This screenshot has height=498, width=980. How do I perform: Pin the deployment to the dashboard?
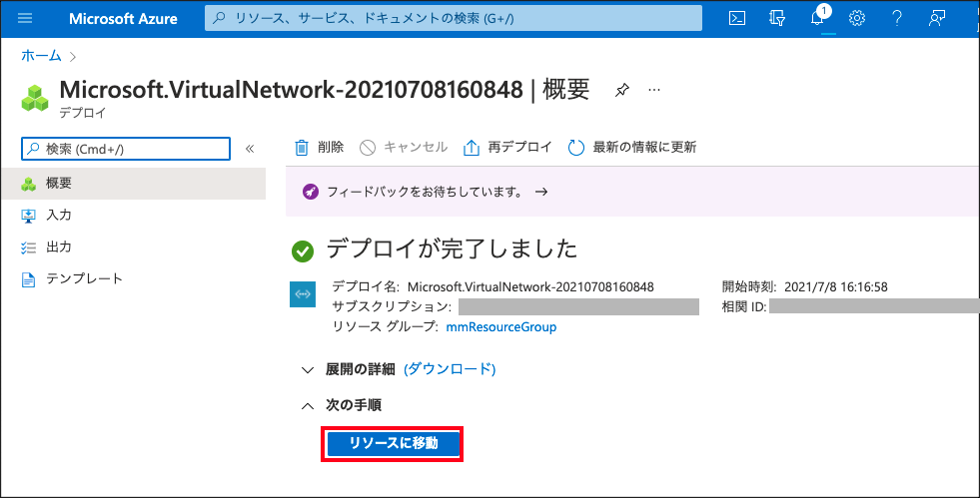click(x=621, y=91)
